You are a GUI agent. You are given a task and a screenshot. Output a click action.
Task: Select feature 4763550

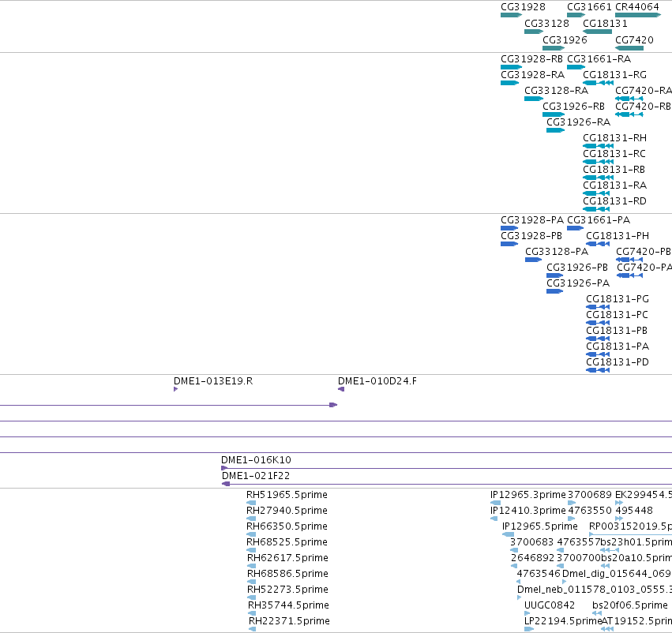(590, 511)
